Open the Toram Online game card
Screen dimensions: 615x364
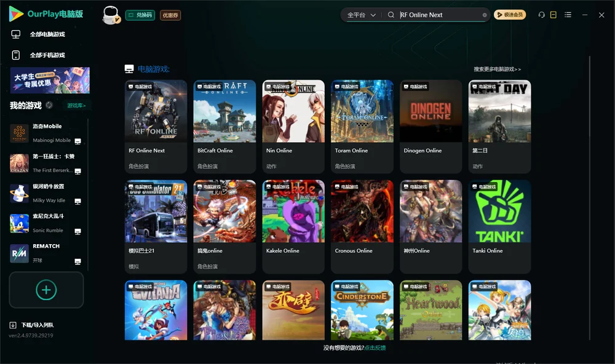[x=362, y=126]
